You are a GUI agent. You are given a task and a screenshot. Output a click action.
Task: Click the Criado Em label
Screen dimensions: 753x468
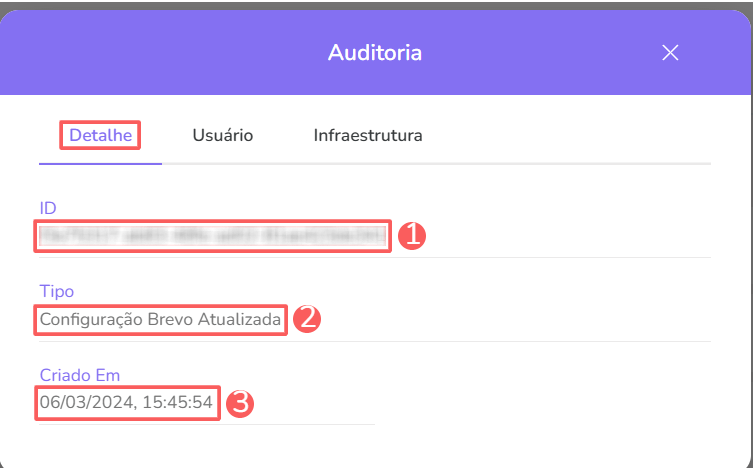pos(80,375)
